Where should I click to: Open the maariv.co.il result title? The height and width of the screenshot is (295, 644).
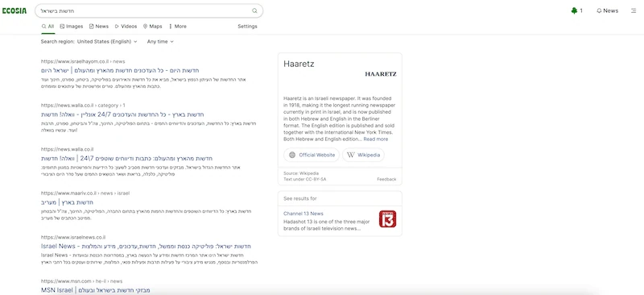click(x=68, y=202)
